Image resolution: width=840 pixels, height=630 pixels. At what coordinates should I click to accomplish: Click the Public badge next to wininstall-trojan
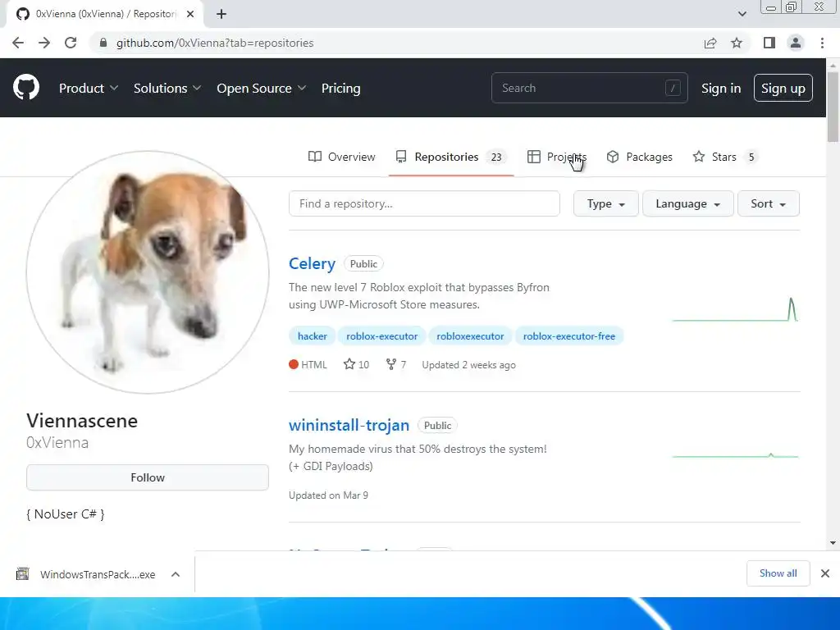pyautogui.click(x=438, y=426)
